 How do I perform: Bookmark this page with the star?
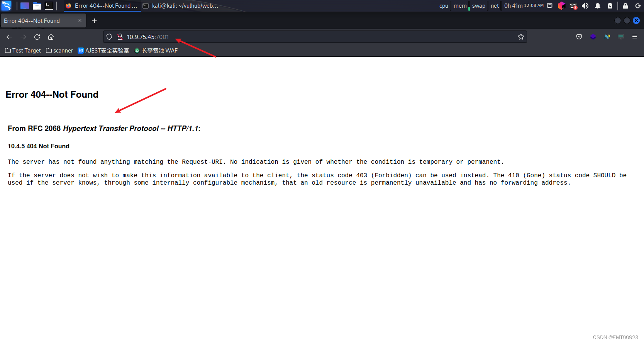pyautogui.click(x=521, y=37)
